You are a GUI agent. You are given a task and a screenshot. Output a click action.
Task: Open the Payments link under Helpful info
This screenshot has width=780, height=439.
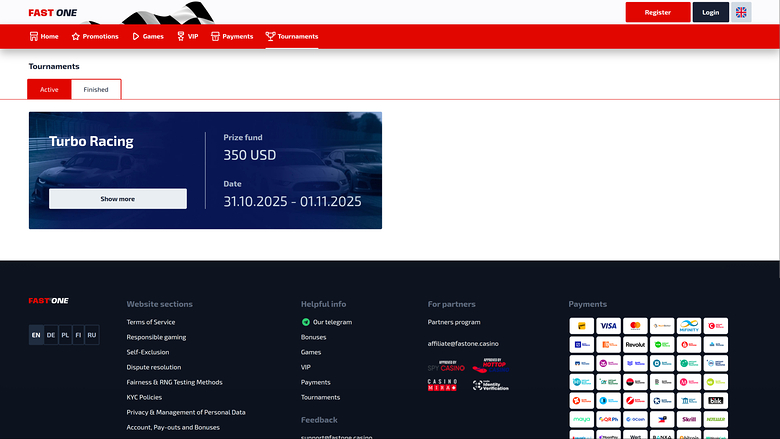315,382
